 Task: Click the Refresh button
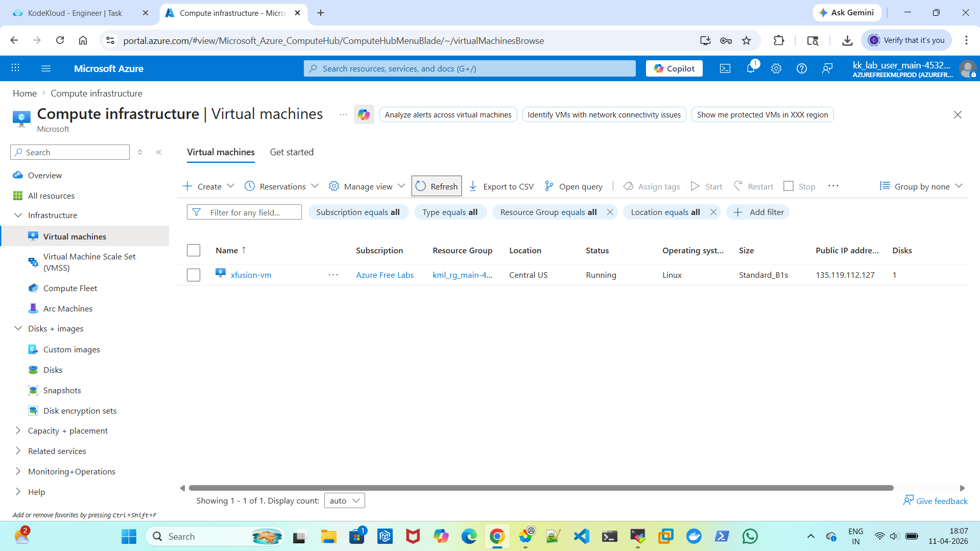(x=437, y=186)
